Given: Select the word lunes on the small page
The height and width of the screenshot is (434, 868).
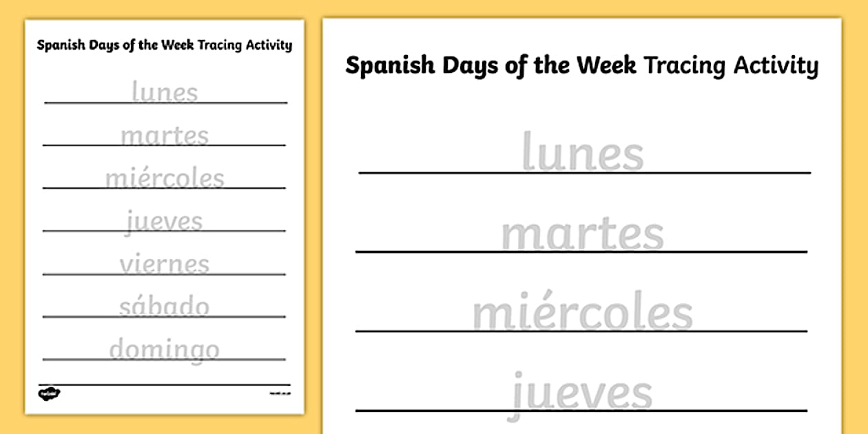Looking at the screenshot, I should tap(165, 92).
